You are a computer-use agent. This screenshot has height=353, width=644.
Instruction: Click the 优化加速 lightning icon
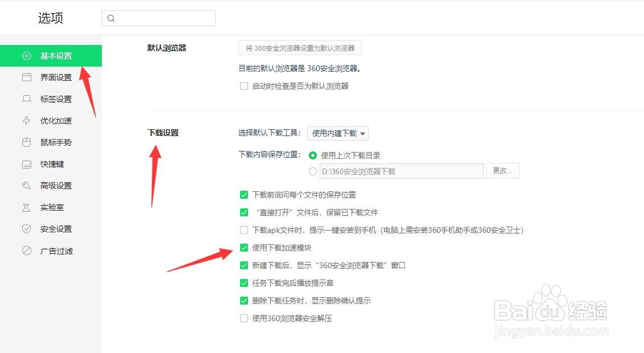[x=27, y=120]
